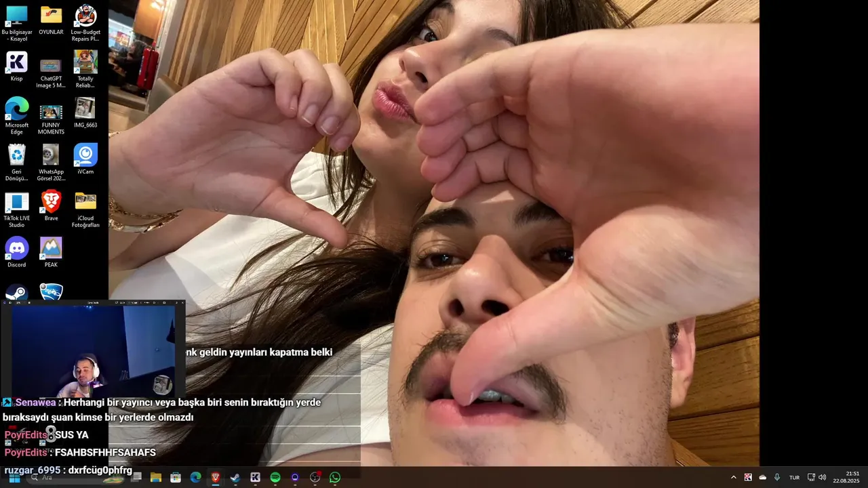This screenshot has width=868, height=488.
Task: Open the Bu bilgisayar desktop shortcut
Action: (x=17, y=24)
